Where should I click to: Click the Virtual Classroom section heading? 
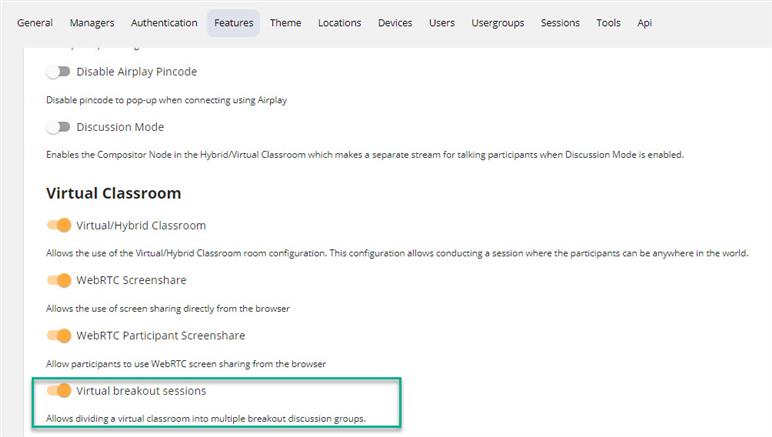(x=114, y=193)
